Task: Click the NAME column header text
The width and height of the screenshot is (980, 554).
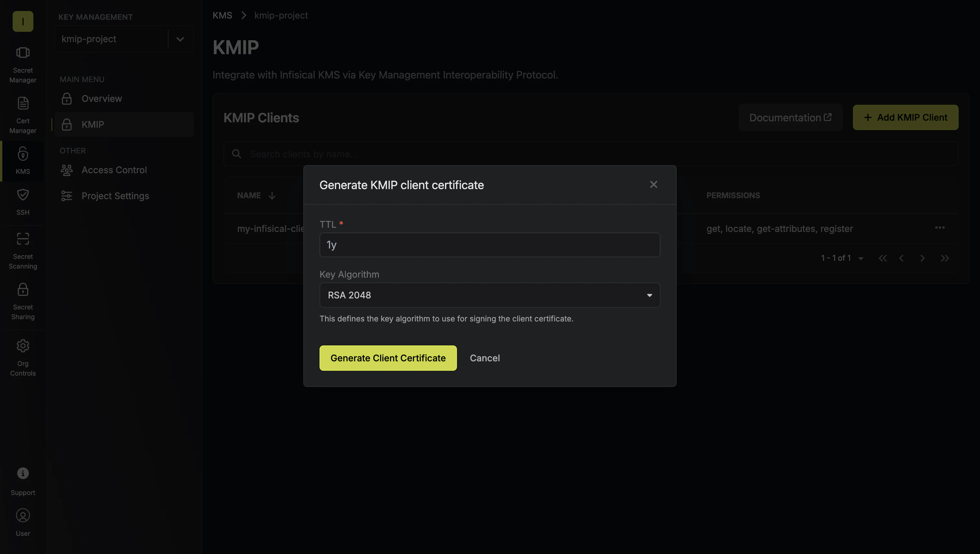Action: tap(249, 195)
